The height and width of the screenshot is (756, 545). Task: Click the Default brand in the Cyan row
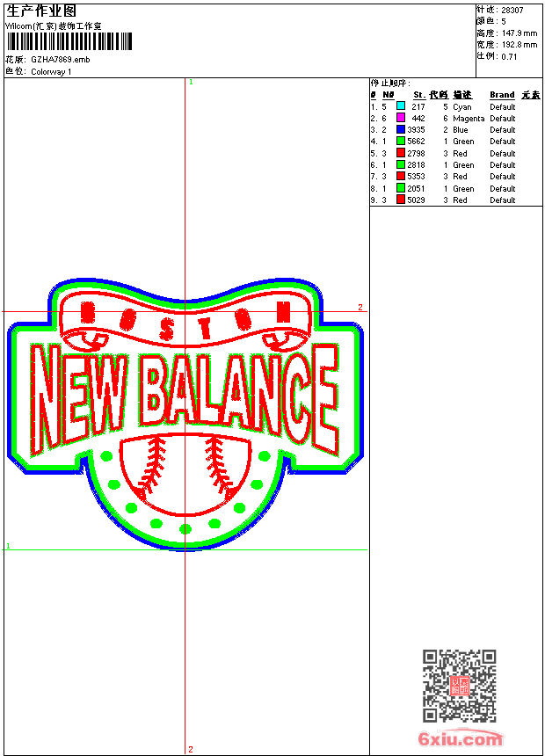tap(503, 107)
